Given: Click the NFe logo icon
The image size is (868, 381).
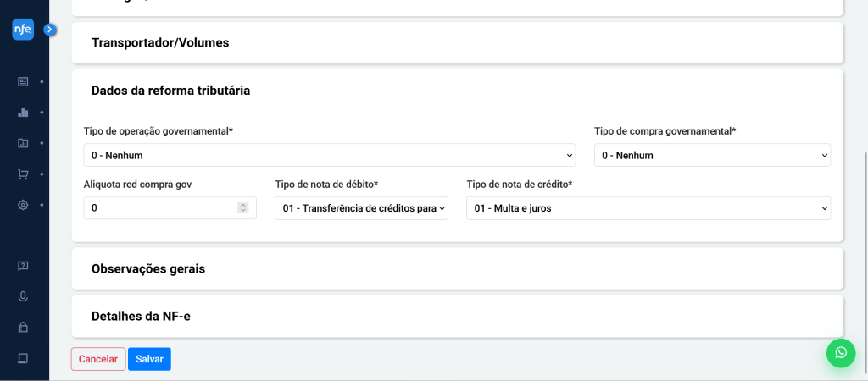Looking at the screenshot, I should coord(23,30).
